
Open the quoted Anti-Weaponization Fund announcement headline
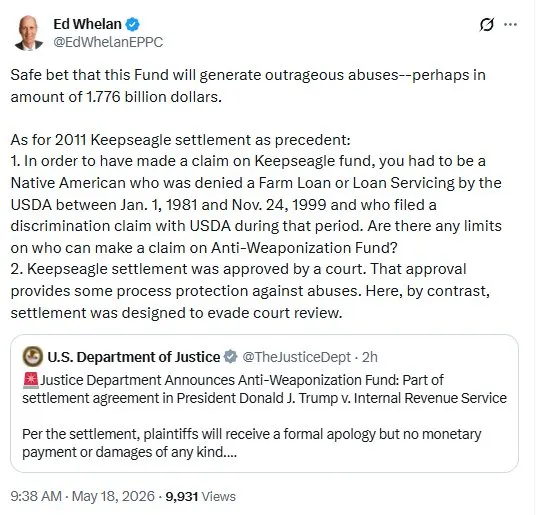pos(264,389)
